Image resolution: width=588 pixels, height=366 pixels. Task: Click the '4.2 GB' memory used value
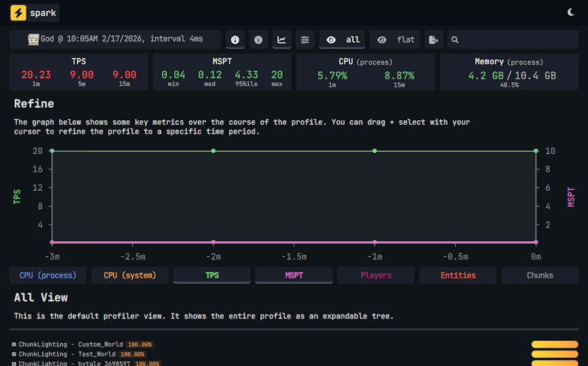tap(486, 75)
